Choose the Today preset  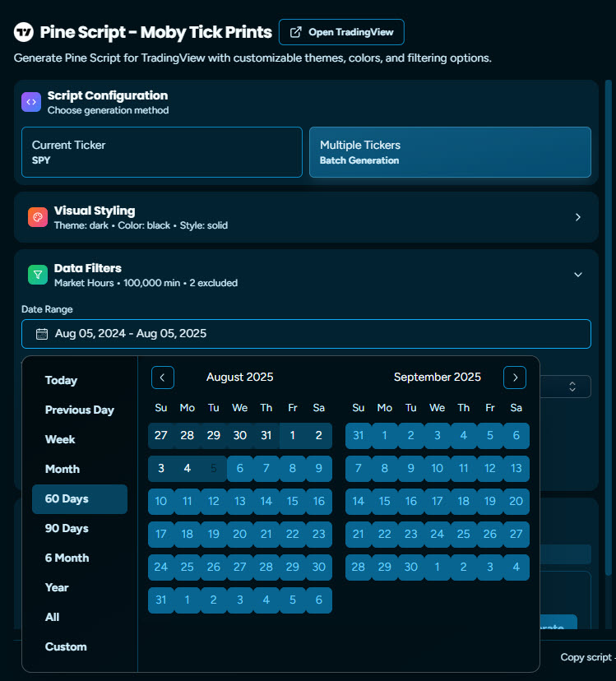coord(80,381)
